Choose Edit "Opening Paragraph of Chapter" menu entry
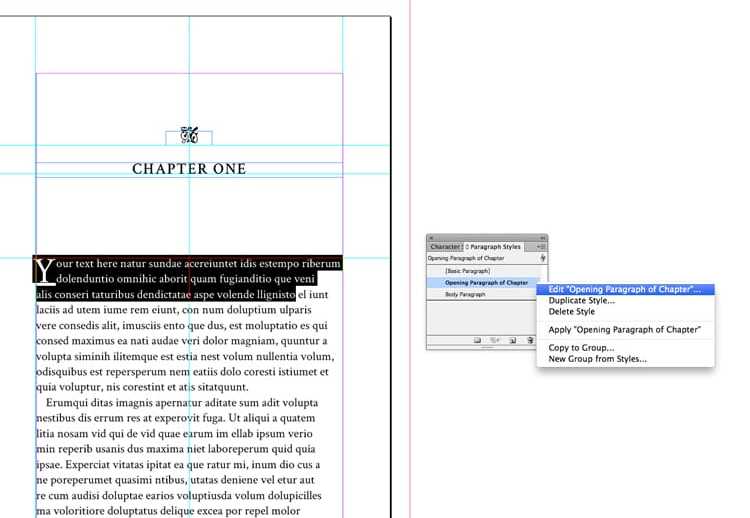This screenshot has width=750, height=518. pyautogui.click(x=625, y=289)
